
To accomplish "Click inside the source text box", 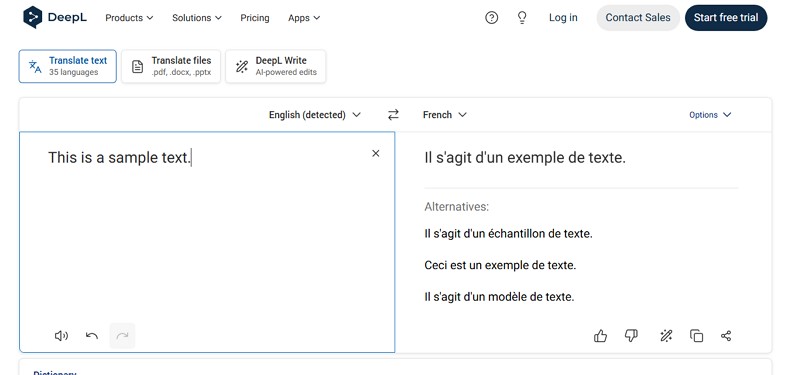I will click(x=207, y=242).
